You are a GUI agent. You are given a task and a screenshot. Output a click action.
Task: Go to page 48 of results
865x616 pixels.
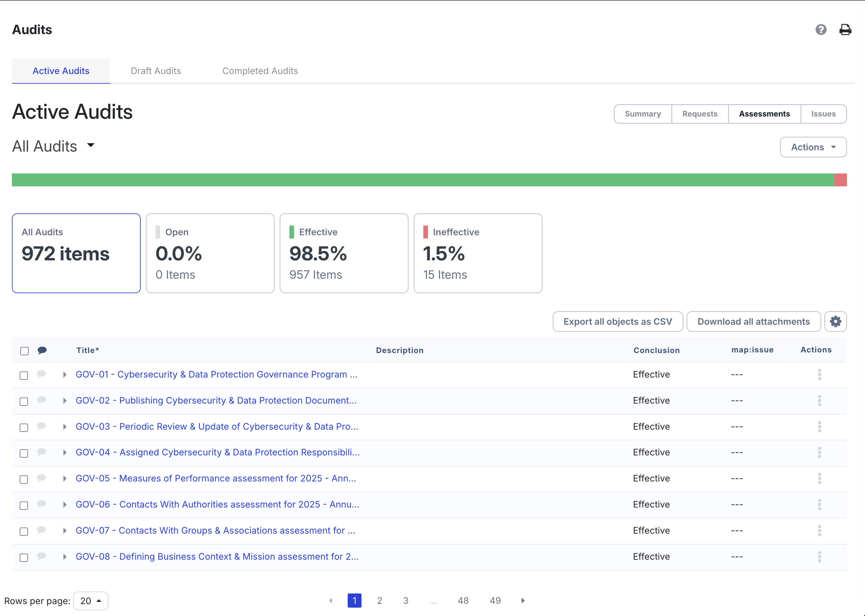463,601
